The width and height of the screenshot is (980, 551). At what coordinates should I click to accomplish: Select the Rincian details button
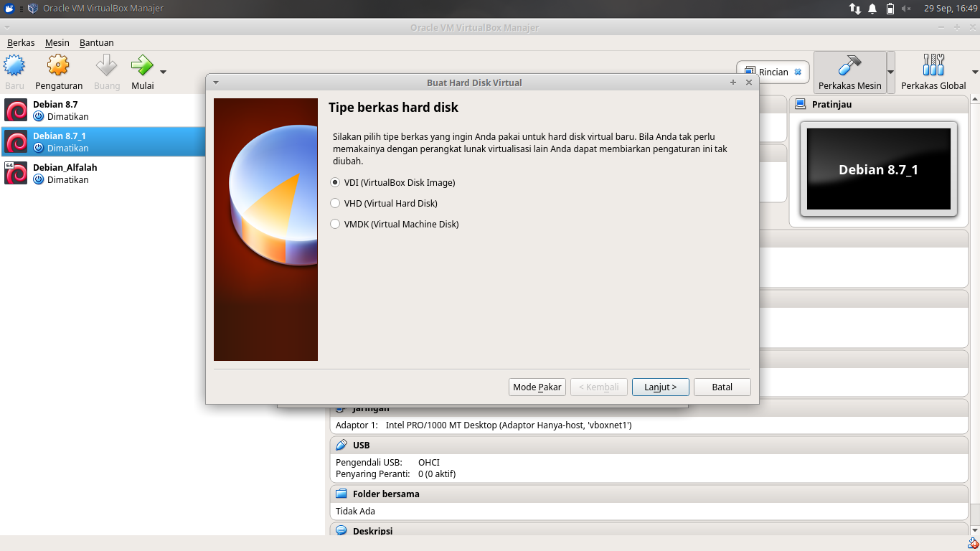coord(773,72)
